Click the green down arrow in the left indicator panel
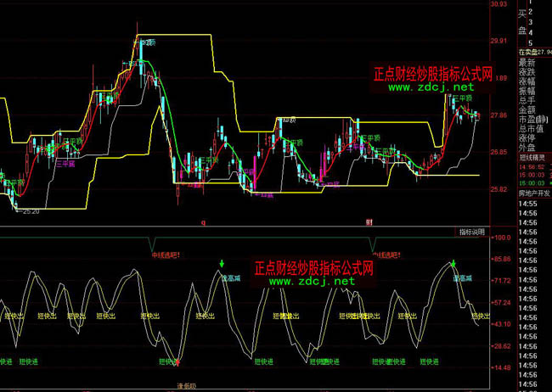The height and width of the screenshot is (392, 552). [222, 265]
